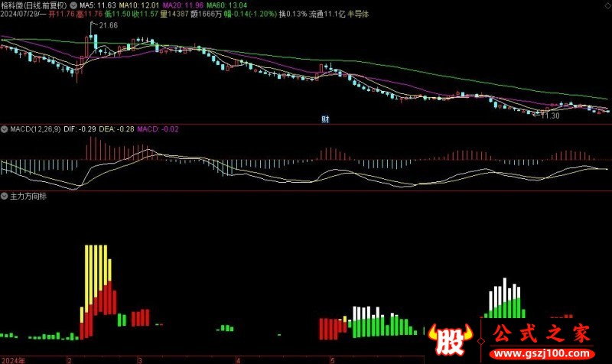The width and height of the screenshot is (612, 364).
Task: Click the 21.66 high price annotation
Action: (x=108, y=25)
